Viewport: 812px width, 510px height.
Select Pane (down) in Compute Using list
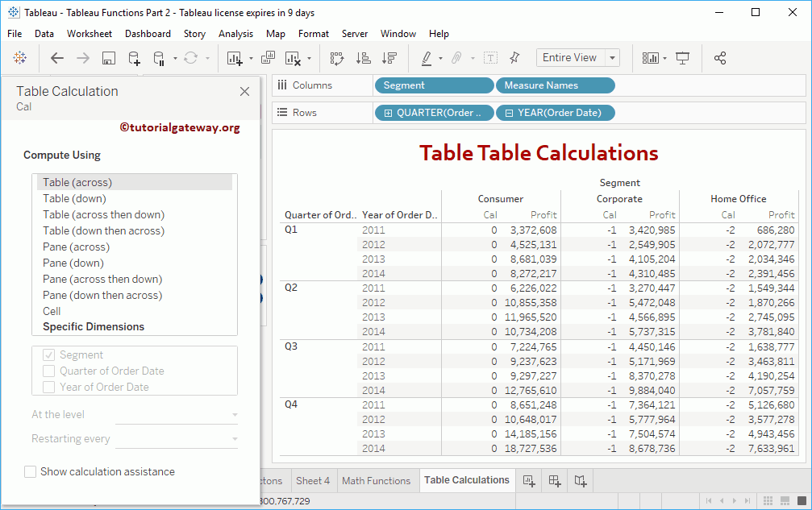coord(74,263)
